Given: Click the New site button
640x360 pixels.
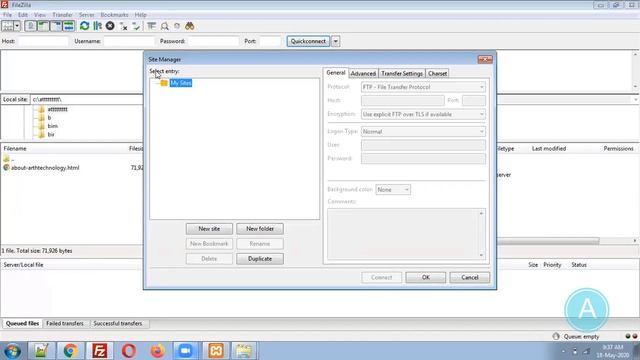Looking at the screenshot, I should click(x=209, y=229).
